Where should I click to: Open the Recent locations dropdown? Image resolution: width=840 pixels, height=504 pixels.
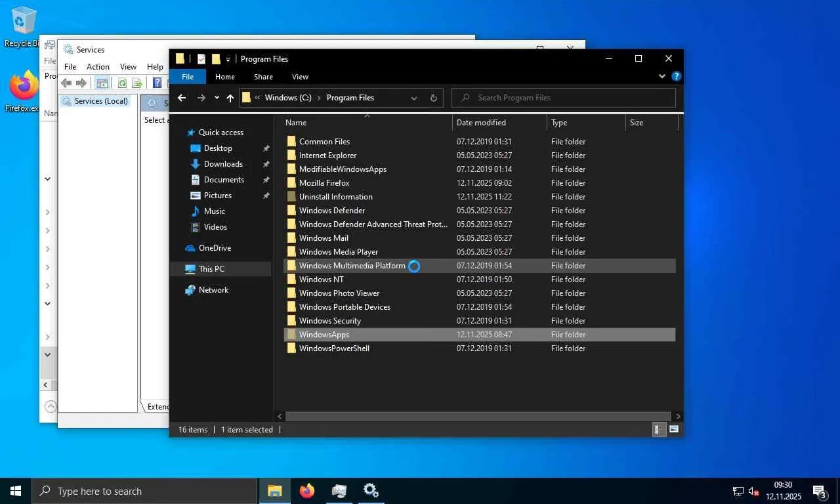[217, 98]
